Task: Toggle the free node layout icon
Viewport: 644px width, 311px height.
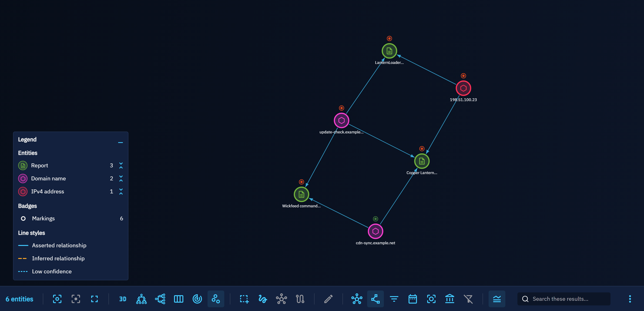Action: 216,299
